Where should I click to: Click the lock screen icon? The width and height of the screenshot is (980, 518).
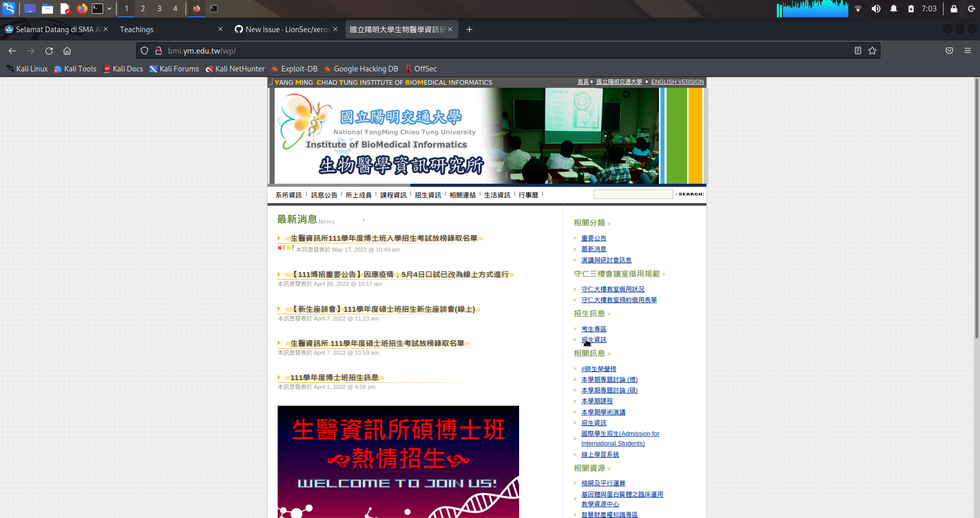pyautogui.click(x=953, y=9)
